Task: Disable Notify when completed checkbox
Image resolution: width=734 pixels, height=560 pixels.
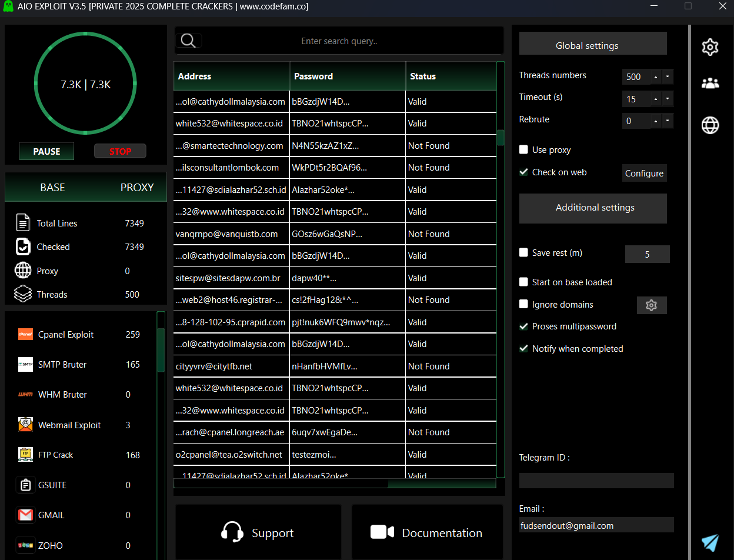Action: (x=523, y=348)
